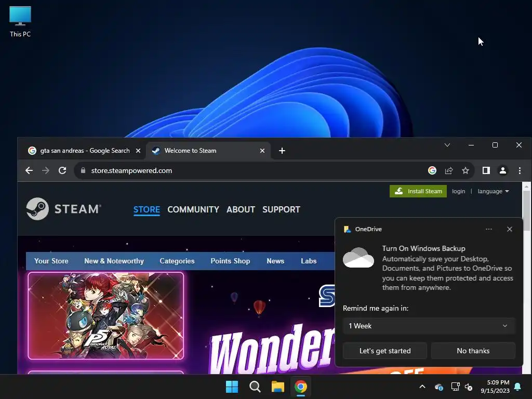Viewport: 532px width, 399px height.
Task: Open notification bell in taskbar
Action: coord(518,387)
